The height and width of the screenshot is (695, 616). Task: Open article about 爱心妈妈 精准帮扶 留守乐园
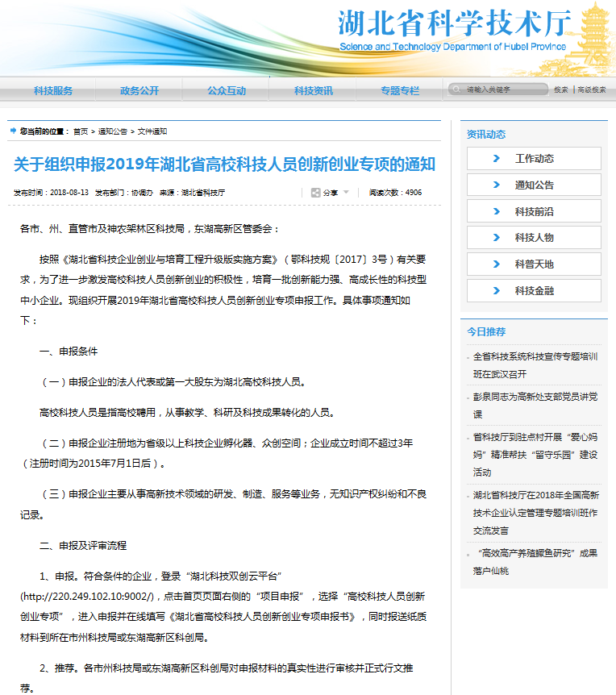pyautogui.click(x=535, y=454)
